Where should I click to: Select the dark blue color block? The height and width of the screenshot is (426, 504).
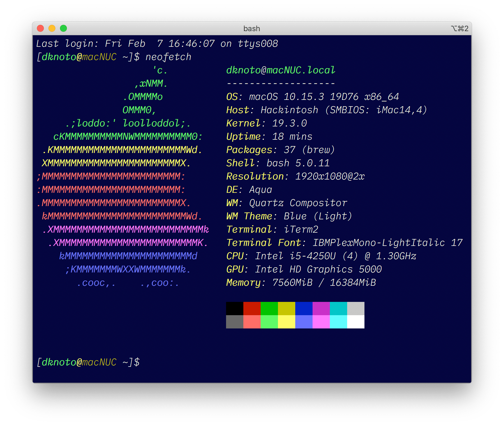[304, 308]
